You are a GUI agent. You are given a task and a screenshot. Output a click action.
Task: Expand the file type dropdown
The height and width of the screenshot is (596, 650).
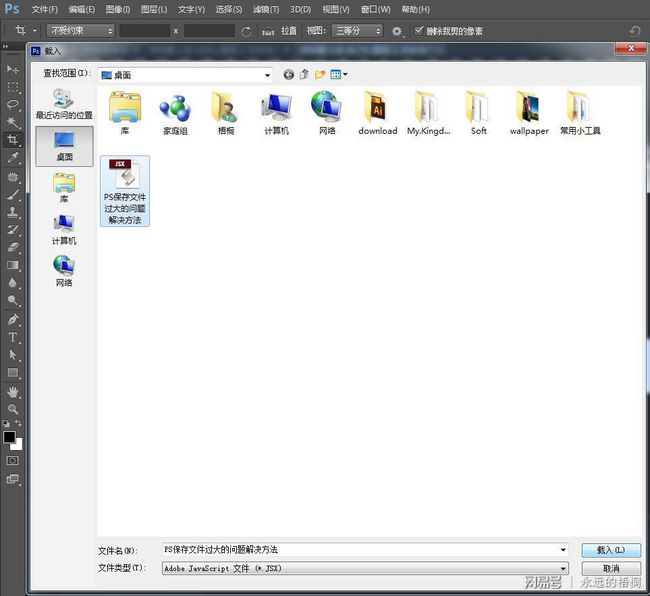pos(365,568)
